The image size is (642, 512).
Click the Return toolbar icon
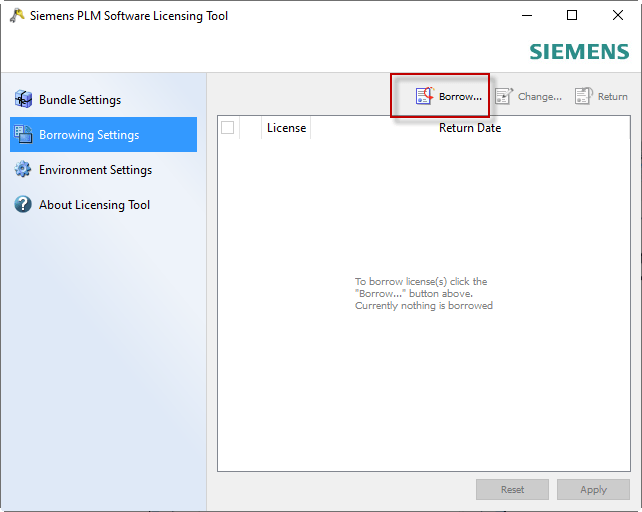pyautogui.click(x=583, y=96)
